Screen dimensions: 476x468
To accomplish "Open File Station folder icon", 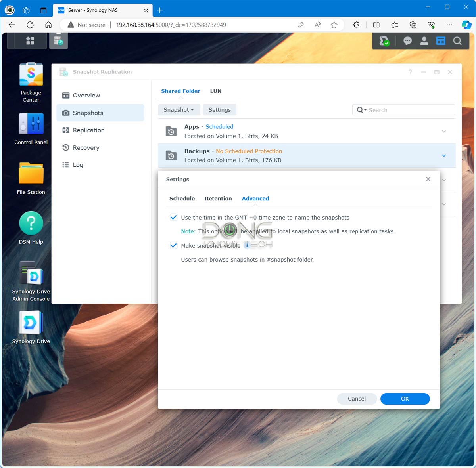I will tap(31, 174).
